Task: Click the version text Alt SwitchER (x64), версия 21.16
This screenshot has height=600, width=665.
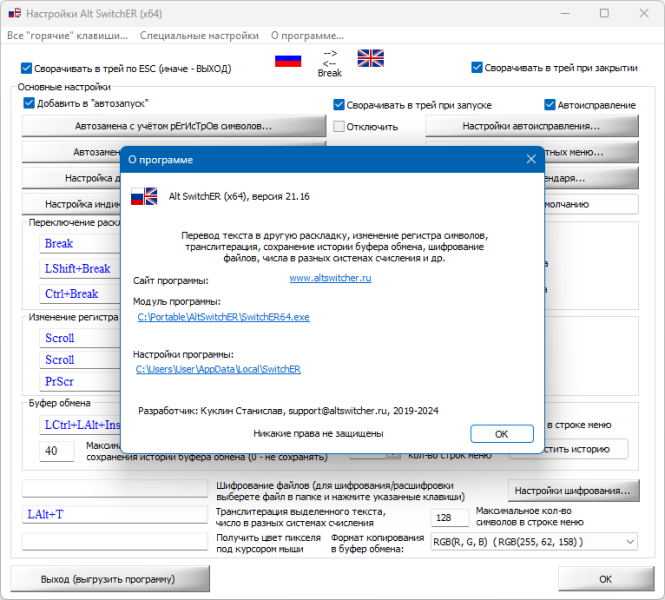Action: tap(239, 196)
